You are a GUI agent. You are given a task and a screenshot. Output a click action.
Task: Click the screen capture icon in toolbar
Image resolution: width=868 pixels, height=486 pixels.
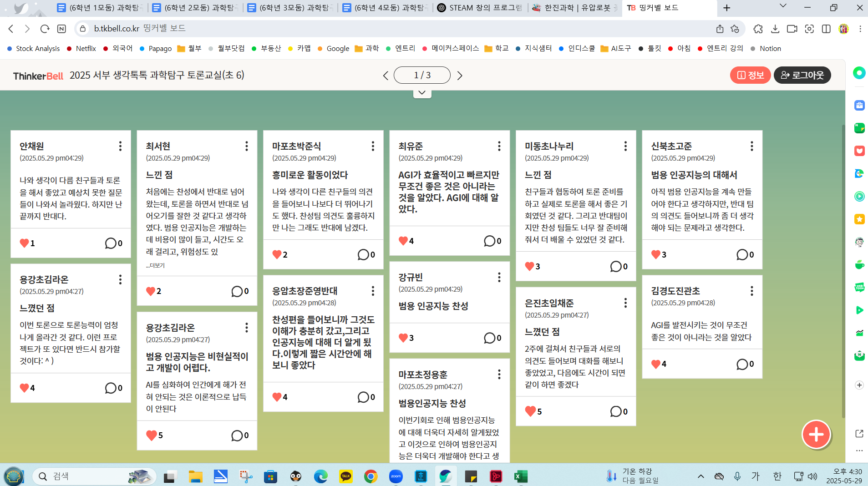point(809,28)
